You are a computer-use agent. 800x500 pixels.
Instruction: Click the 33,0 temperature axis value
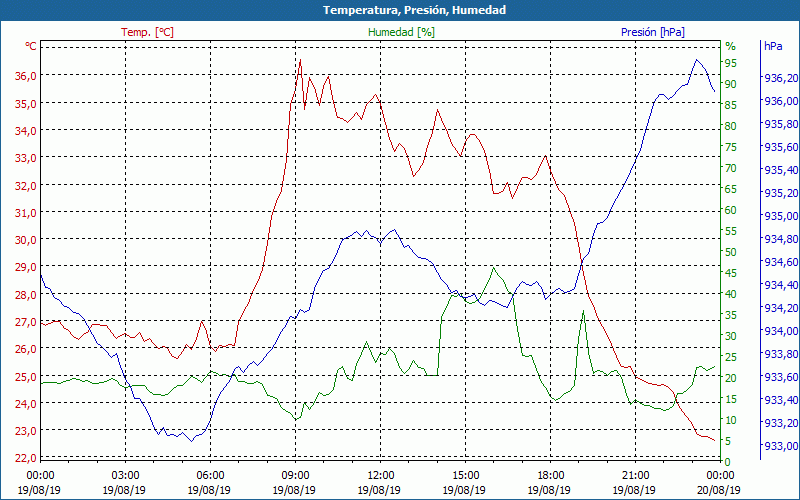[x=25, y=158]
